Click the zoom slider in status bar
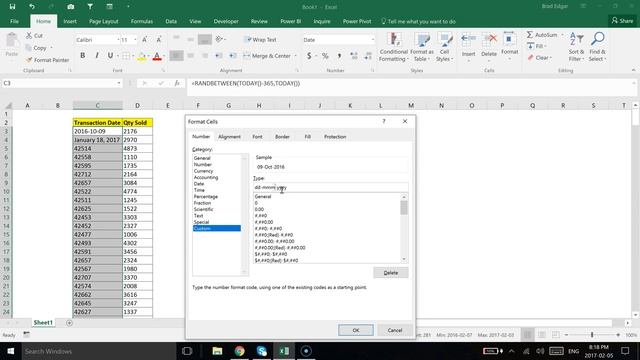Screen dimensions: 640x360 coord(592,335)
